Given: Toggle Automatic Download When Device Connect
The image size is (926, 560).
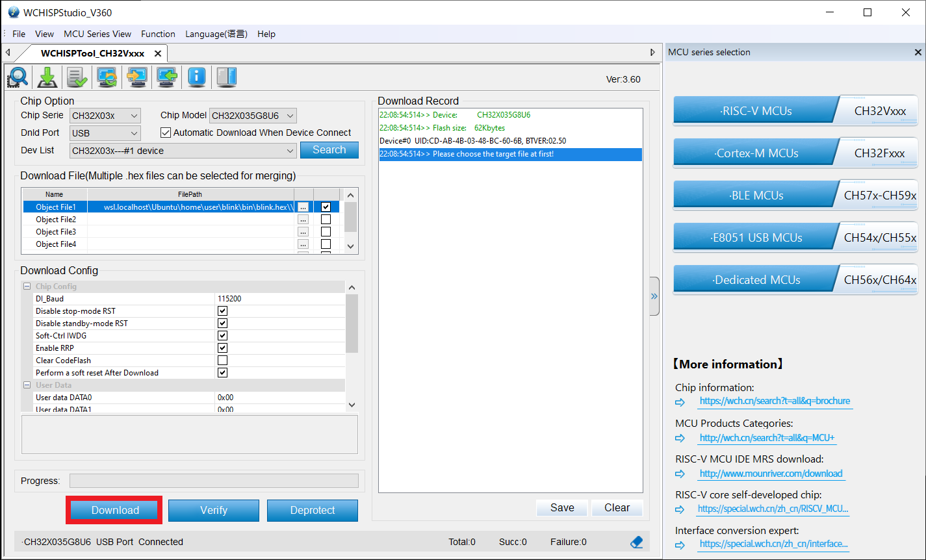Looking at the screenshot, I should click(x=166, y=133).
